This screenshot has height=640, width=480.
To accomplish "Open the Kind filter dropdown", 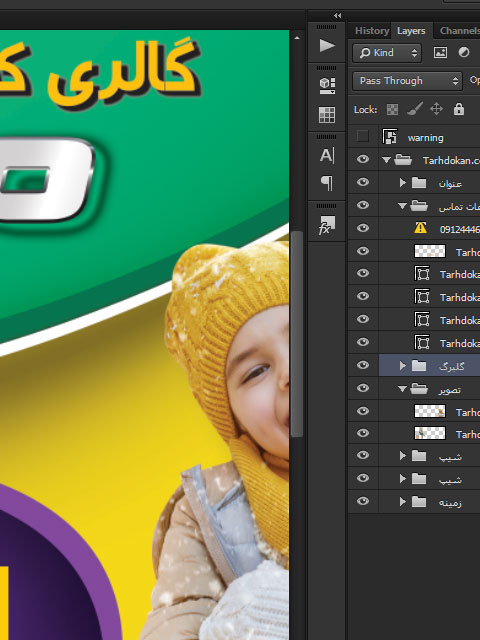I will point(387,53).
